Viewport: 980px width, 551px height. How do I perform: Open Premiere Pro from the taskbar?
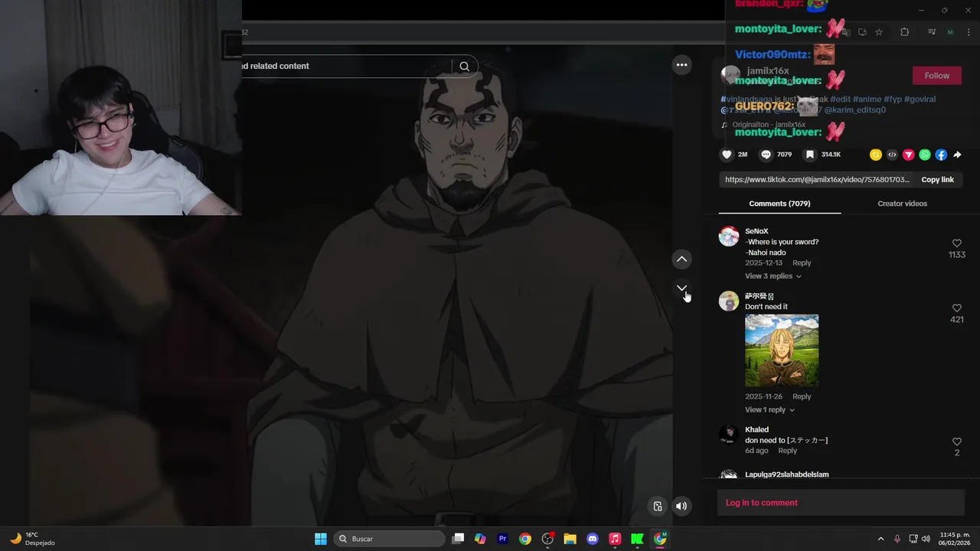[x=502, y=539]
